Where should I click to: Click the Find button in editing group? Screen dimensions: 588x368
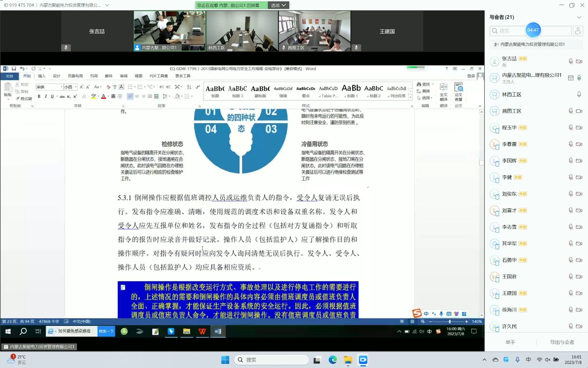point(423,84)
